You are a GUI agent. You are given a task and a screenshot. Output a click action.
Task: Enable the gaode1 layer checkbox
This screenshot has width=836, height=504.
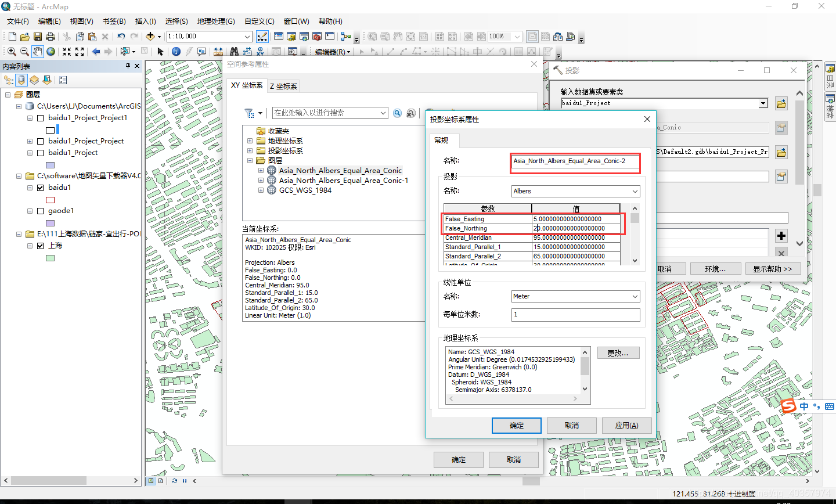point(41,211)
